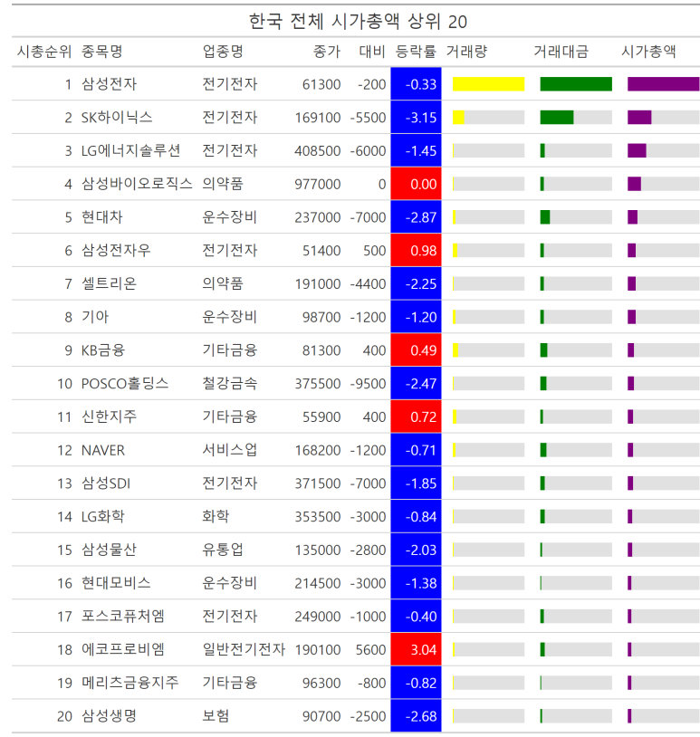Screen dimensions: 700x737
Task: Click sector 유통업 for 삼성물산
Action: point(223,550)
